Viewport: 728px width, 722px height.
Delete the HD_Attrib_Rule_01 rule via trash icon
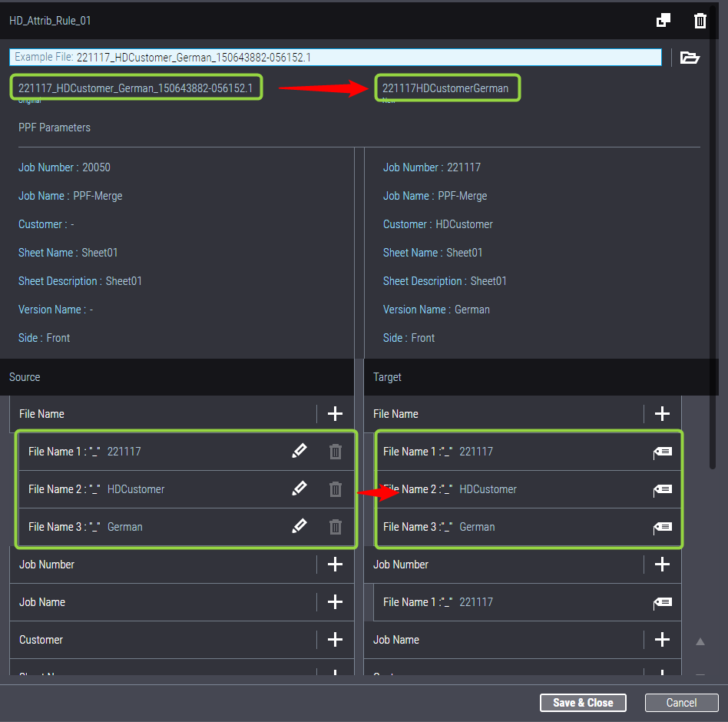click(700, 21)
